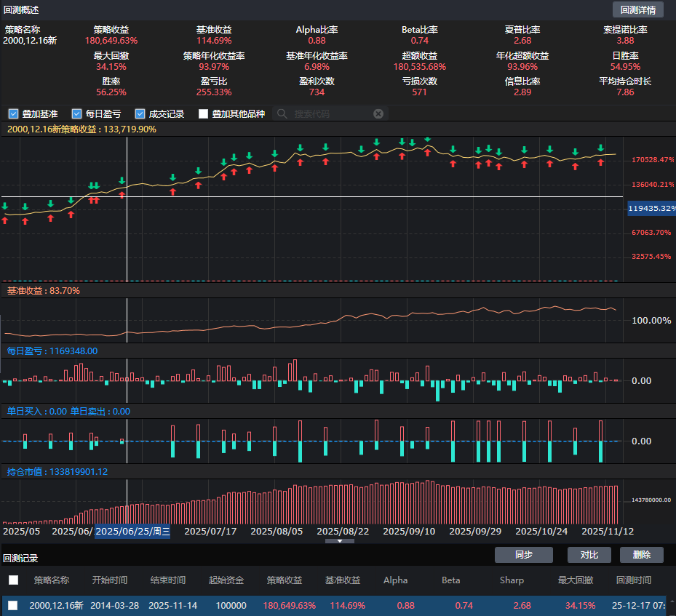Image resolution: width=676 pixels, height=616 pixels.
Task: Click the last red bar in the holdings value chart
Action: 616,504
